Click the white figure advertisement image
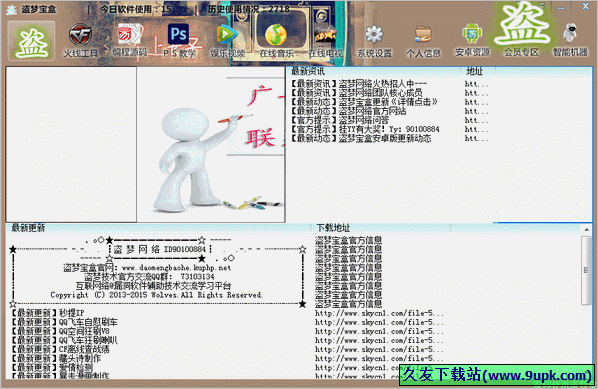The height and width of the screenshot is (389, 598). click(x=211, y=145)
